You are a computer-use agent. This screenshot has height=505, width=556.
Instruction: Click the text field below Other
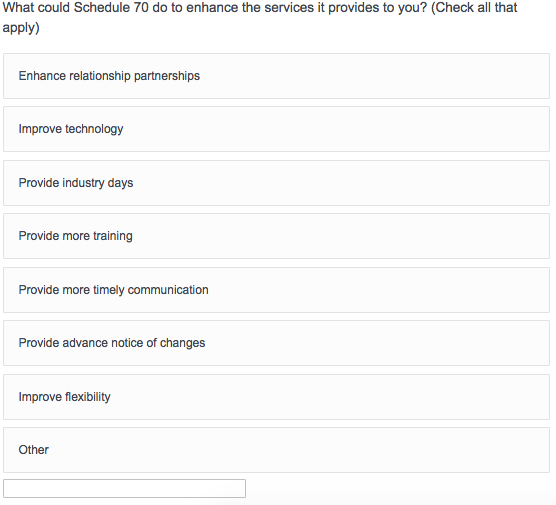pos(124,489)
